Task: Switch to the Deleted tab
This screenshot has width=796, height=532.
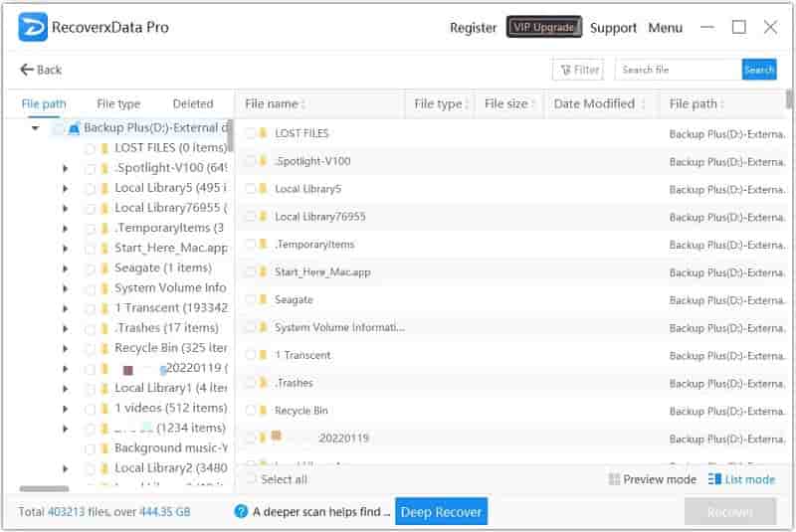Action: pyautogui.click(x=193, y=104)
